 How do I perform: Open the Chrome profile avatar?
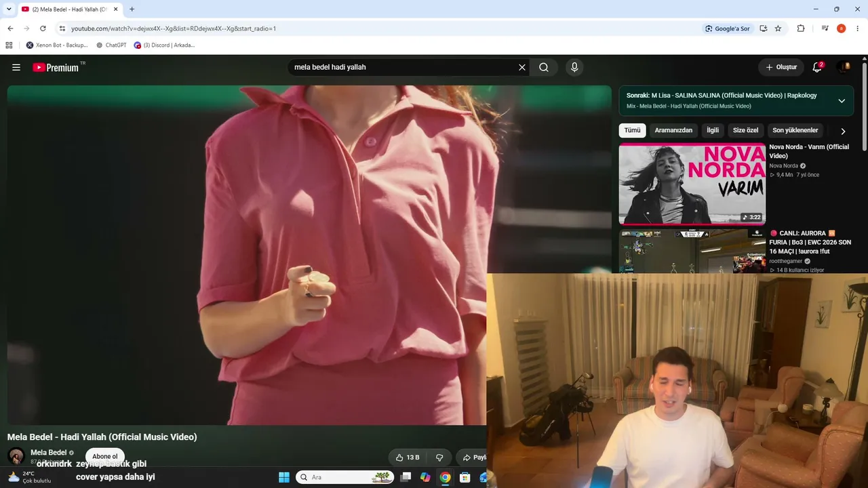(x=842, y=28)
